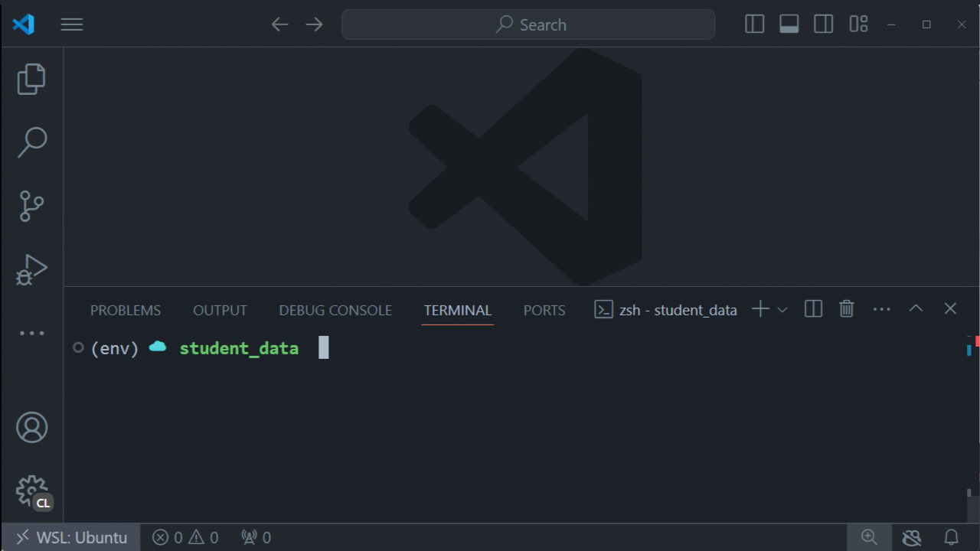Select the Run and Debug icon
This screenshot has width=980, height=551.
coord(31,269)
